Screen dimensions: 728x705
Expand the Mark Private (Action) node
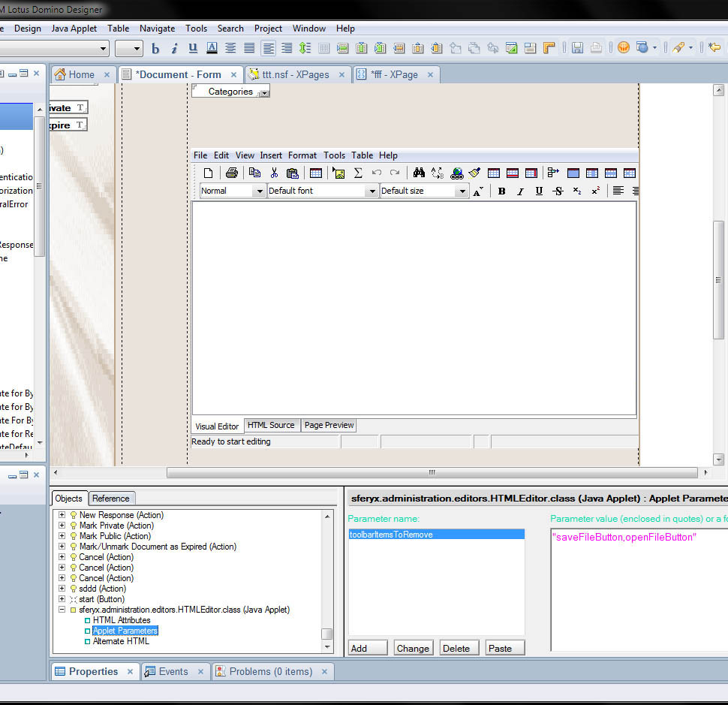click(x=62, y=526)
